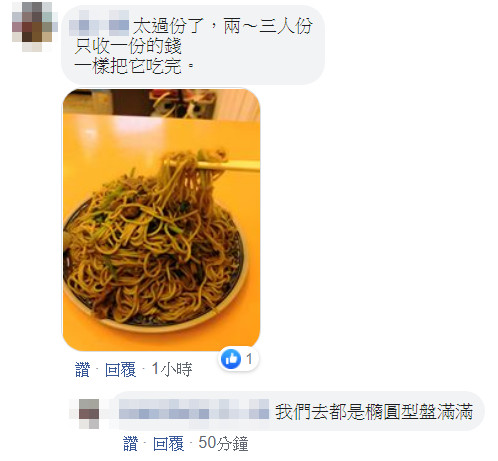Click the text 兩～三人份 in the comment bubble
The height and width of the screenshot is (461, 498).
268,26
